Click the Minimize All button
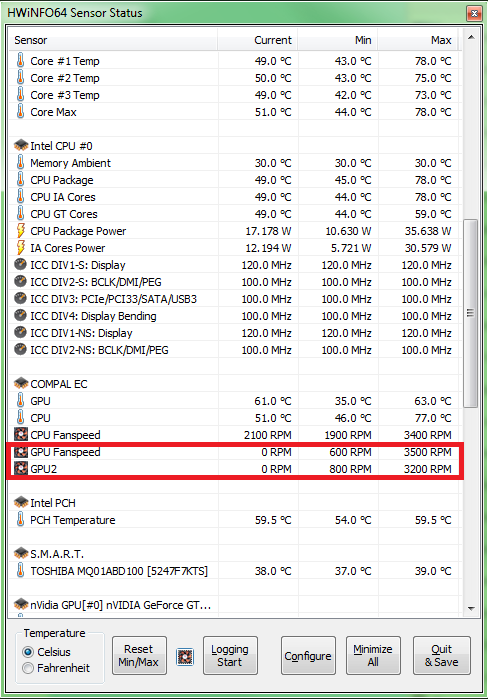The image size is (488, 699). (373, 655)
